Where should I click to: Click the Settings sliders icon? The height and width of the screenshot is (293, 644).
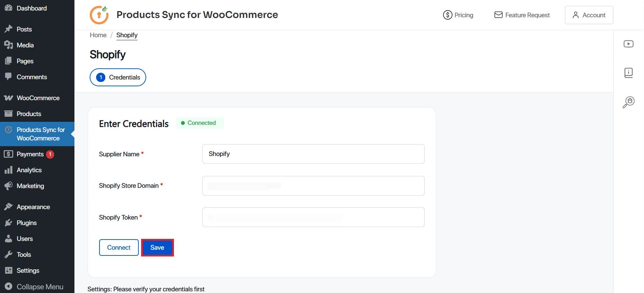click(8, 270)
